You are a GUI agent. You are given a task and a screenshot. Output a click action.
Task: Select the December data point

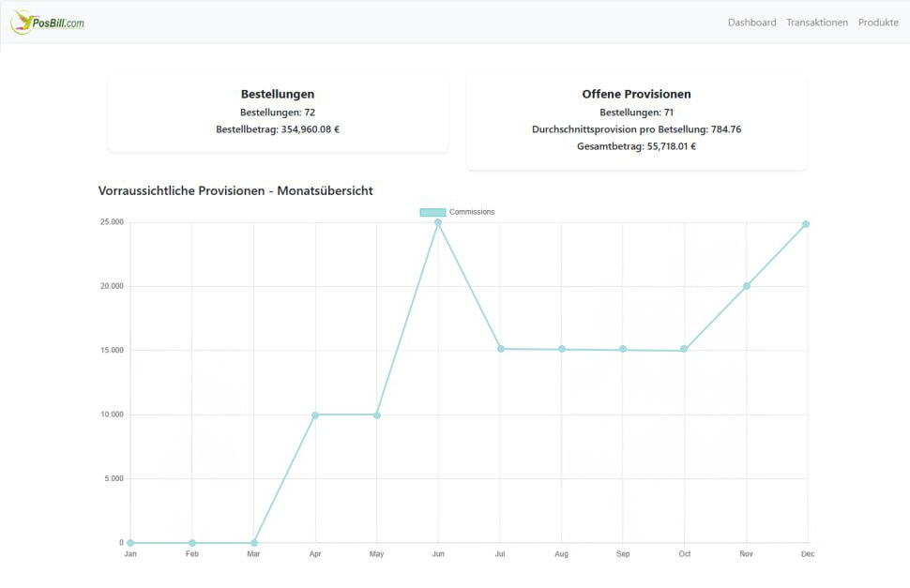click(806, 224)
